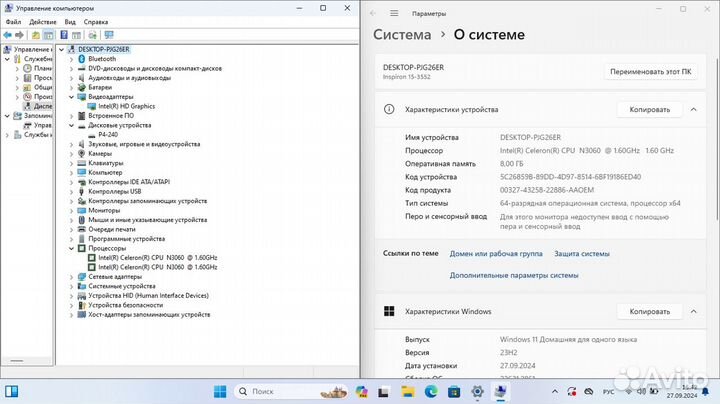Click Копировать for Windows specifications
The width and height of the screenshot is (720, 404).
point(649,311)
